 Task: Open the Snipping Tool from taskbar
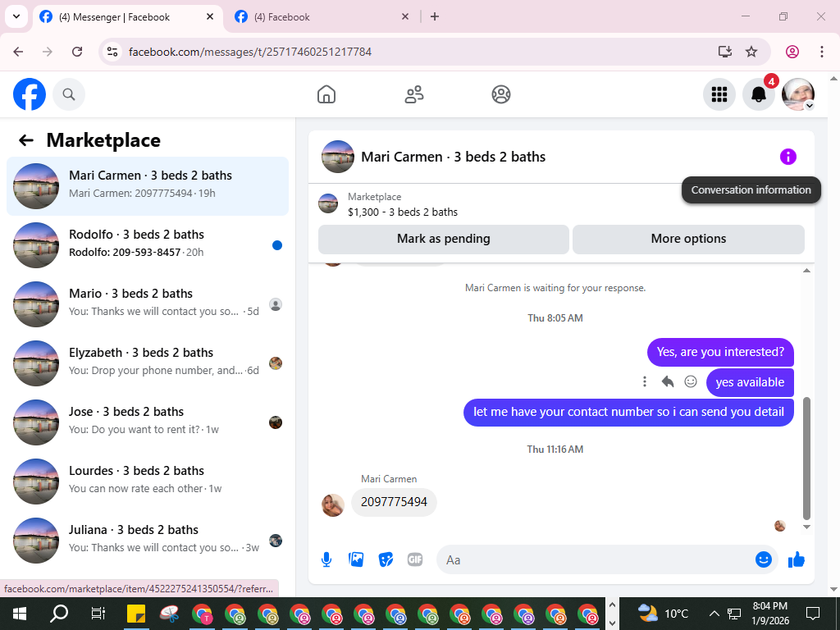(x=169, y=614)
